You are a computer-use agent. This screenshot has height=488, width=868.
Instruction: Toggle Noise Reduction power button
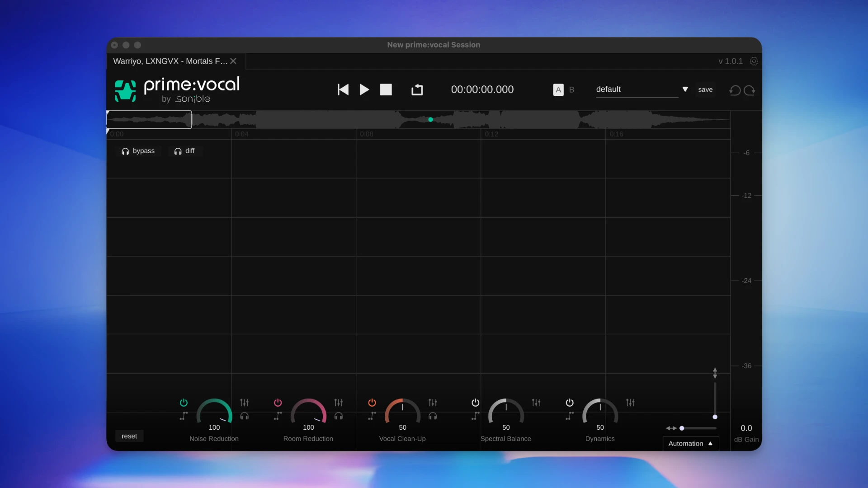[184, 402]
